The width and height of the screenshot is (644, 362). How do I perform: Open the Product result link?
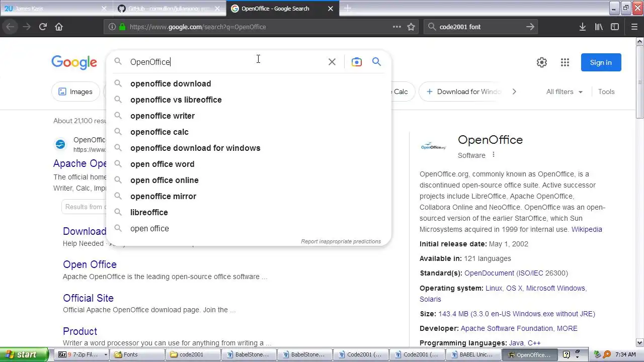(80, 331)
